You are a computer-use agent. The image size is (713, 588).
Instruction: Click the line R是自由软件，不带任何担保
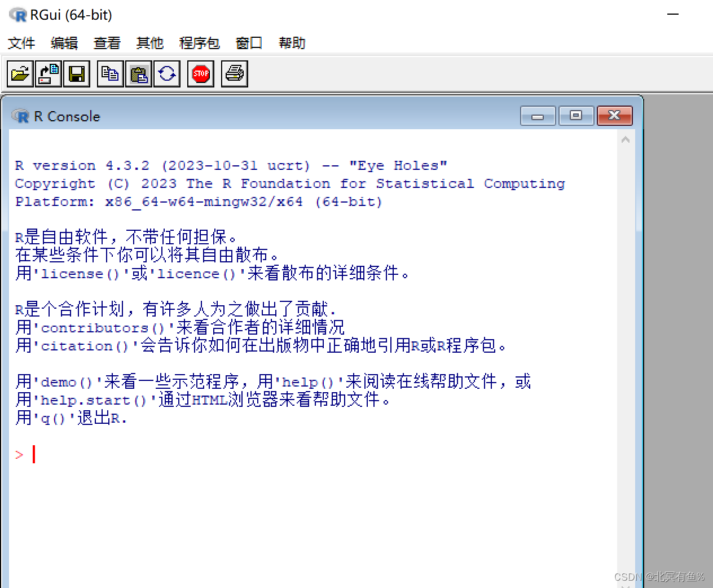tap(126, 237)
